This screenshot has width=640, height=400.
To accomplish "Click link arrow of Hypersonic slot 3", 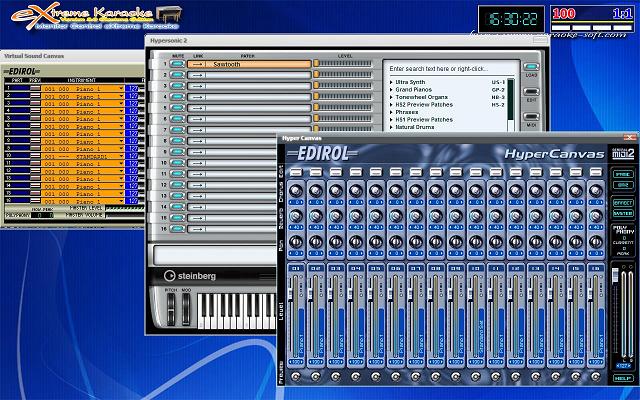I will [x=197, y=86].
